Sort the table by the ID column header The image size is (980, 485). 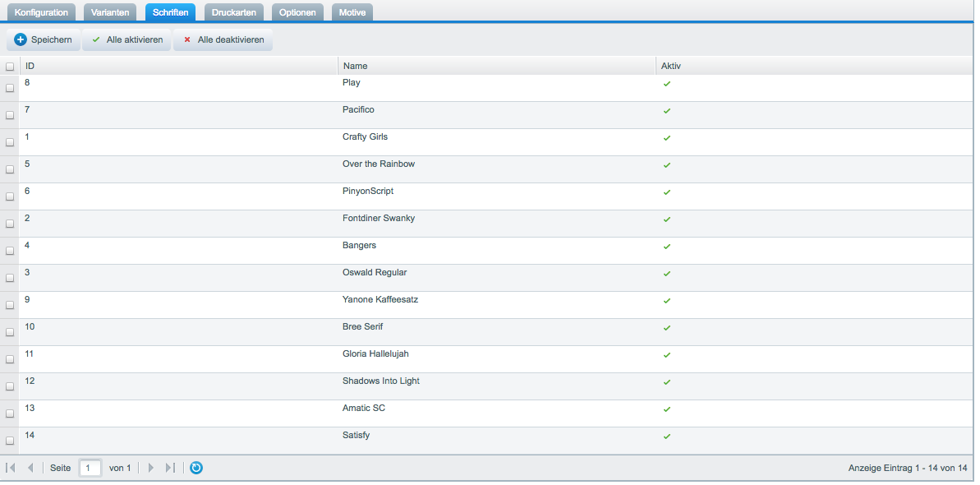click(x=177, y=66)
